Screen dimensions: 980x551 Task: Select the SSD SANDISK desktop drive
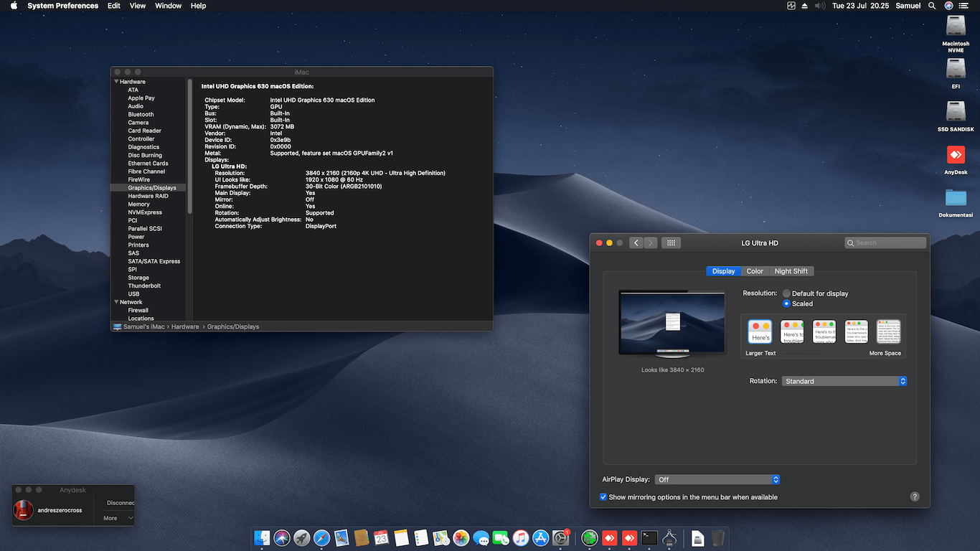(x=956, y=116)
